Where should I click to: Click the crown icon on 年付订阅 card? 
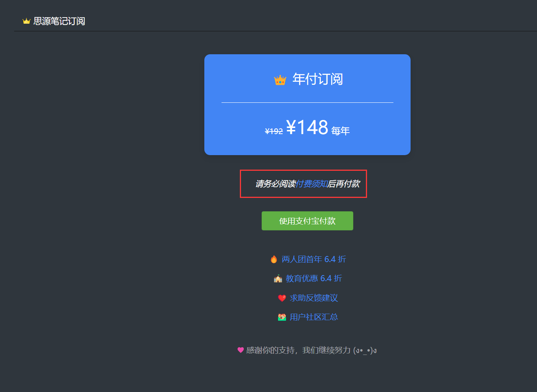[x=280, y=80]
